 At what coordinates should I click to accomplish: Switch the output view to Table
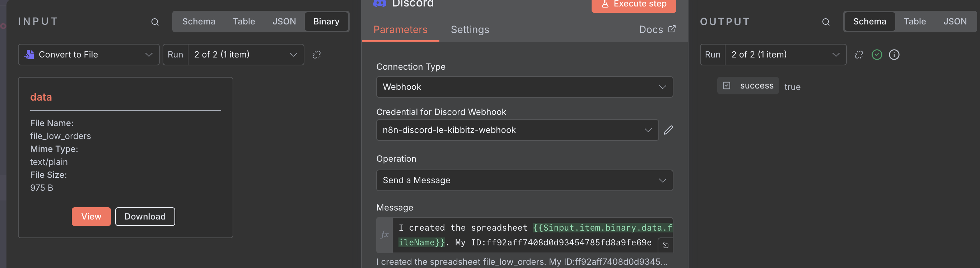915,22
